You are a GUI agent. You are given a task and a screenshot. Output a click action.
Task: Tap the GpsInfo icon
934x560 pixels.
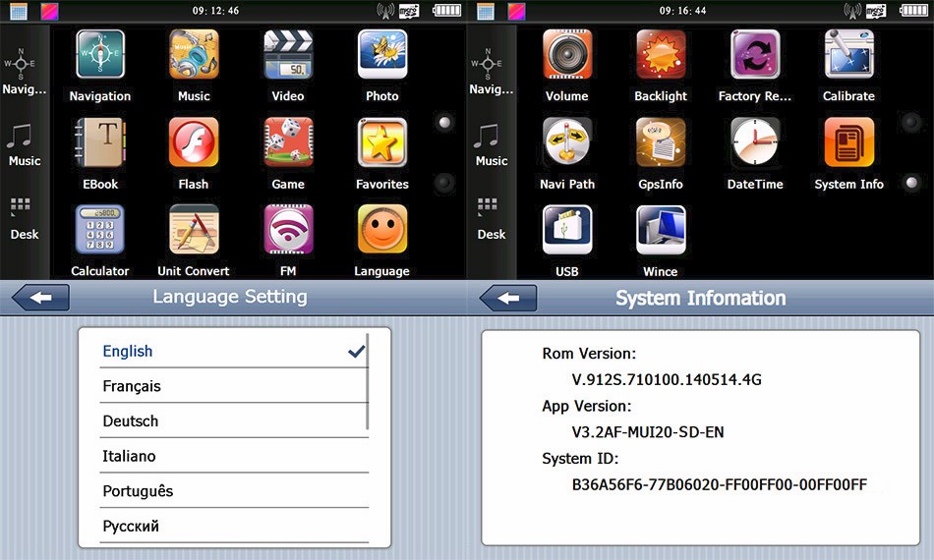tap(661, 143)
